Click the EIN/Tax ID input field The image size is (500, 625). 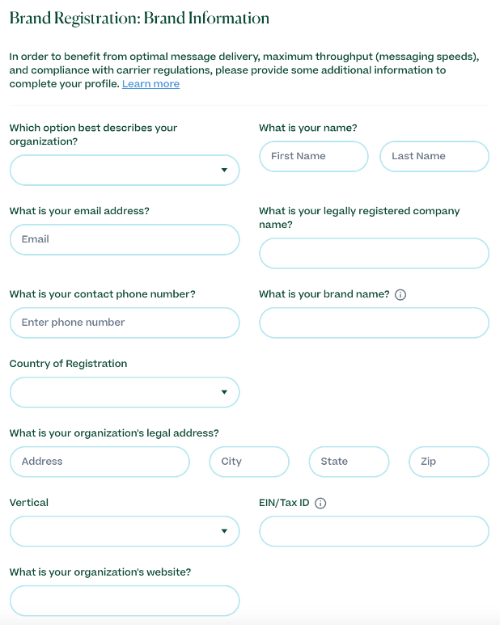[374, 531]
